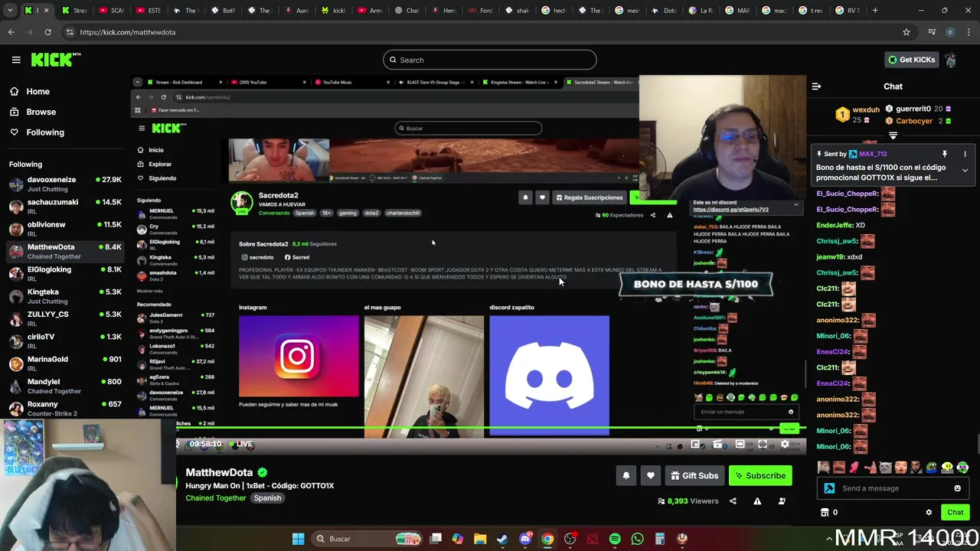Open sachauzumaki channel in Following list
Screen dimensions: 980x551
[65, 207]
